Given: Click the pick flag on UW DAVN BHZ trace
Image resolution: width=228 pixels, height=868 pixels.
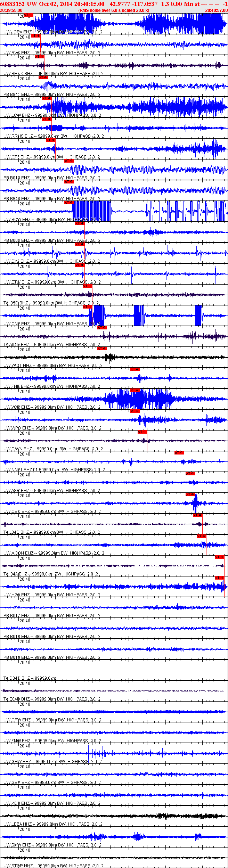Looking at the screenshot, I should pyautogui.click(x=142, y=432).
